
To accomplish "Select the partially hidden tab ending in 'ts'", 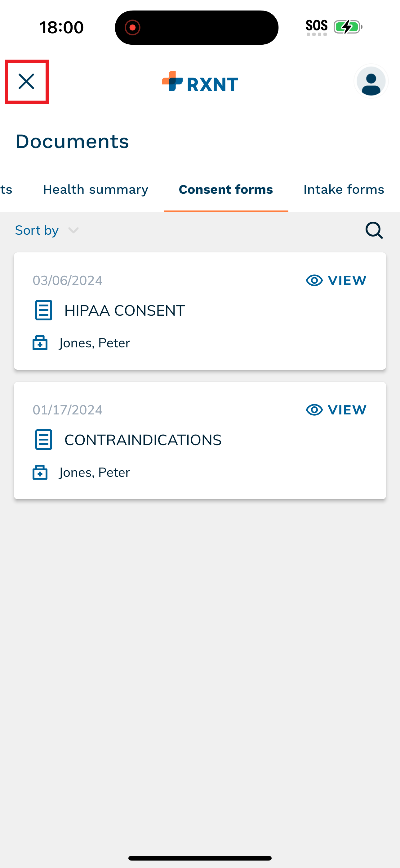I will [x=6, y=190].
